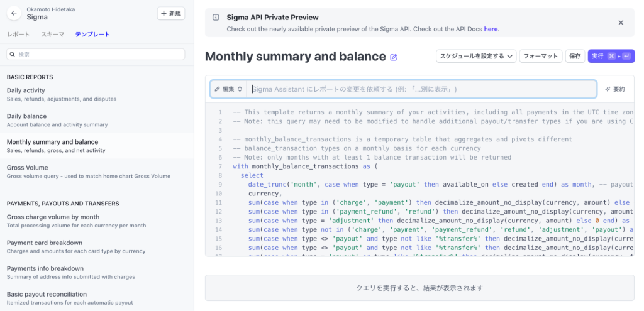Save the query with 保存 button
Image resolution: width=644 pixels, height=311 pixels.
tap(575, 56)
